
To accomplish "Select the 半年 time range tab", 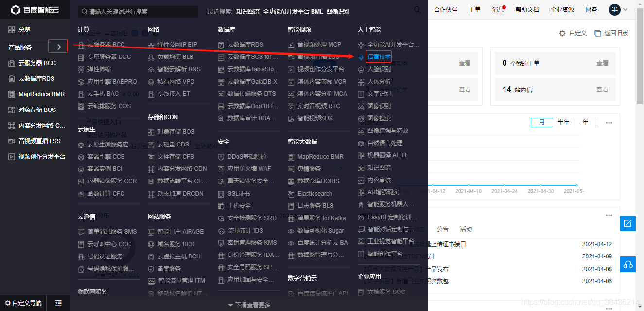I will click(563, 122).
